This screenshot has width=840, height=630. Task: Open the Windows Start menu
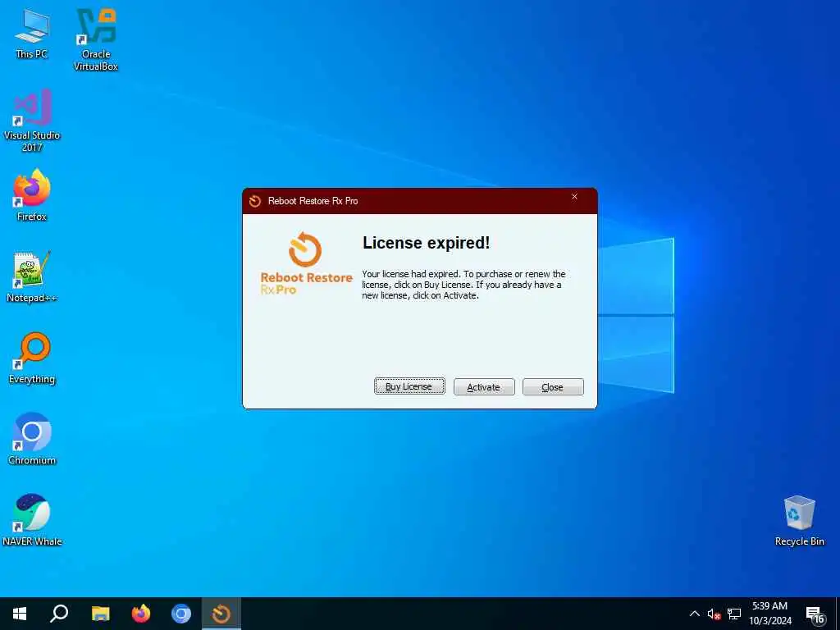[20, 614]
